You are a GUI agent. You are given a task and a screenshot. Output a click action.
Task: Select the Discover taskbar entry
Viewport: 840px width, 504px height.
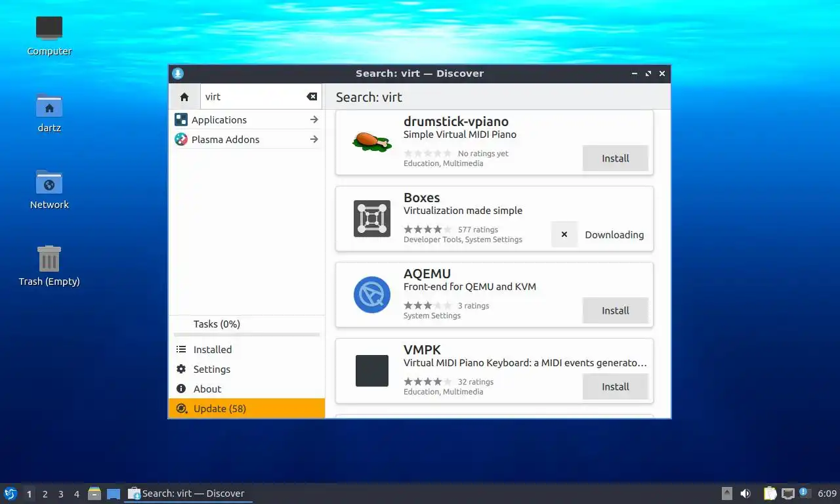[x=188, y=493]
